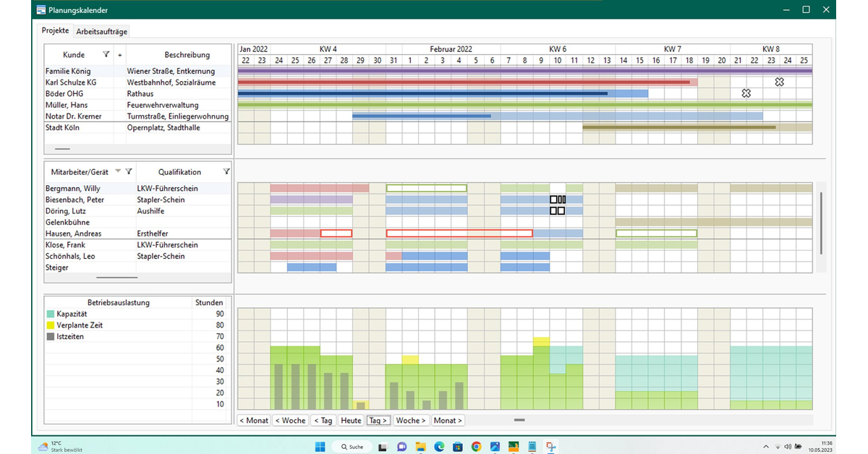Jump to today with Heute button
The width and height of the screenshot is (868, 454).
[x=351, y=420]
